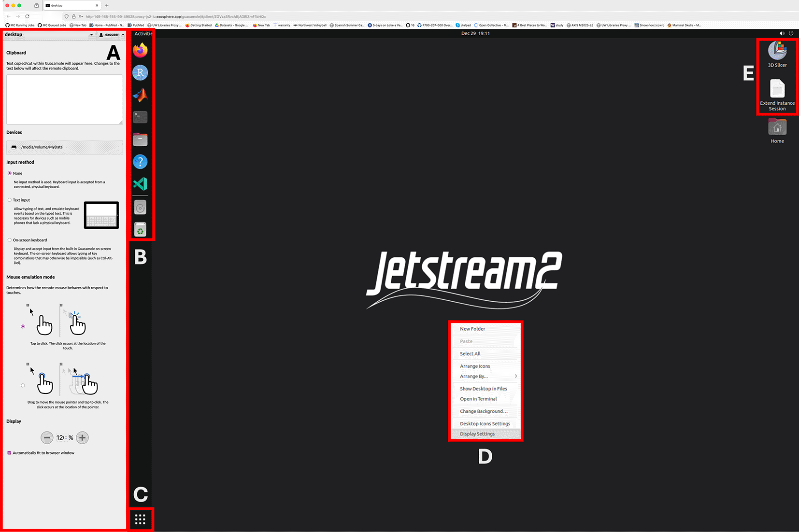Click Activities in the top bar

[143, 34]
